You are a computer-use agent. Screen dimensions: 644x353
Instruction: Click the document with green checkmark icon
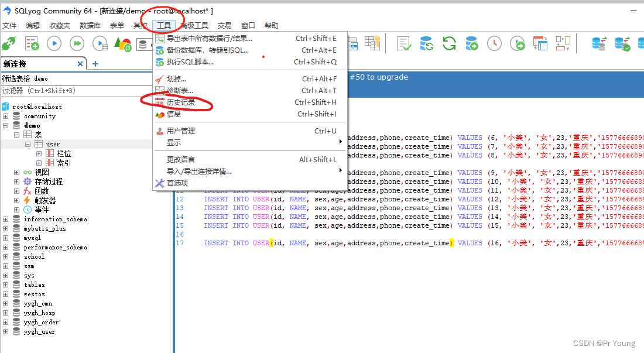point(404,43)
